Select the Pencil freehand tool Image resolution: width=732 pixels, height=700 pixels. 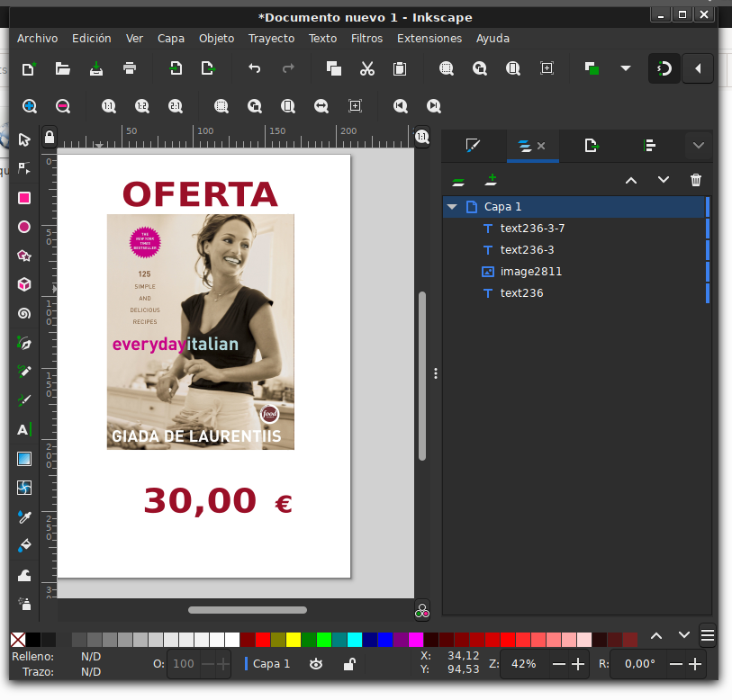tap(24, 372)
